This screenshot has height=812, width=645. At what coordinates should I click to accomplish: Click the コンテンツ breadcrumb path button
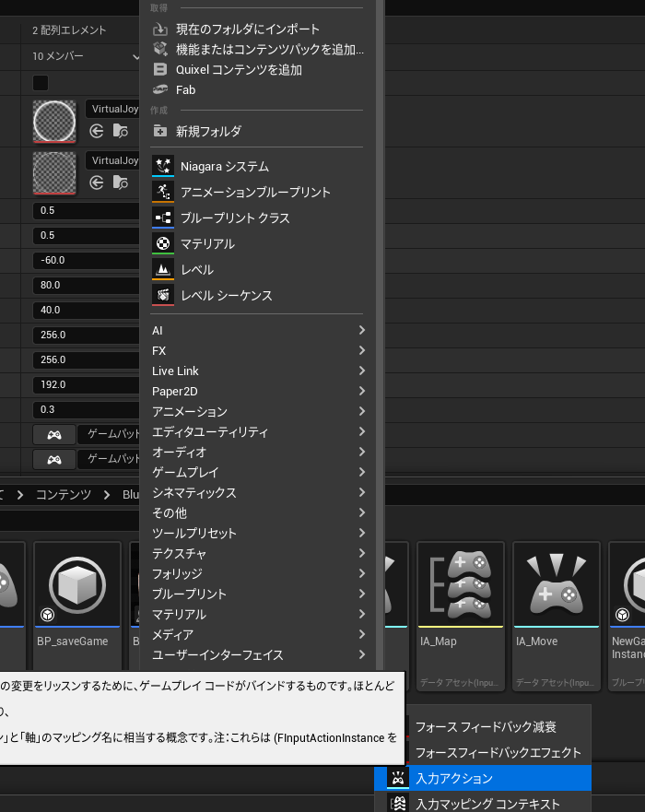pyautogui.click(x=64, y=494)
